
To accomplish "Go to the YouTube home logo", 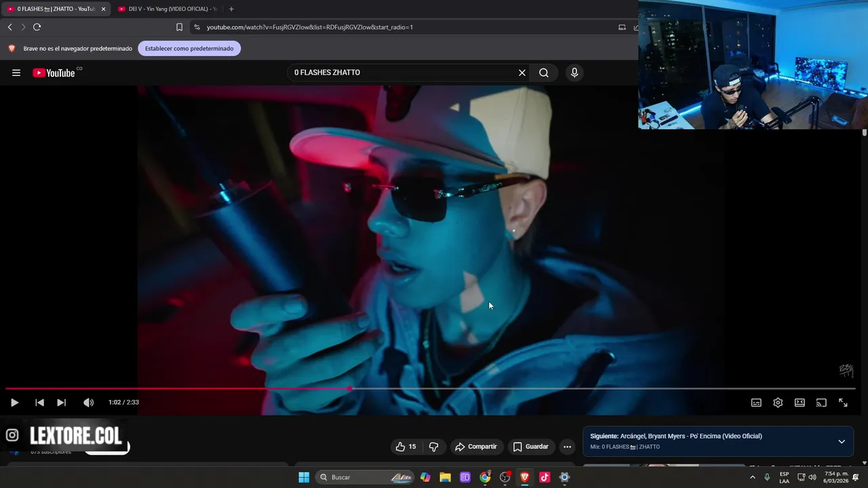I will (x=54, y=73).
